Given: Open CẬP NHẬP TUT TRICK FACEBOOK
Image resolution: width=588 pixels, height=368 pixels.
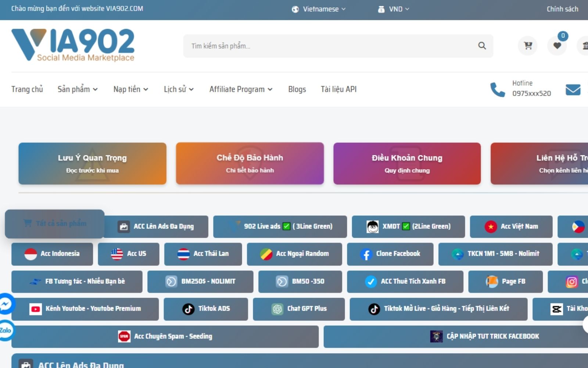Looking at the screenshot, I should (x=456, y=336).
